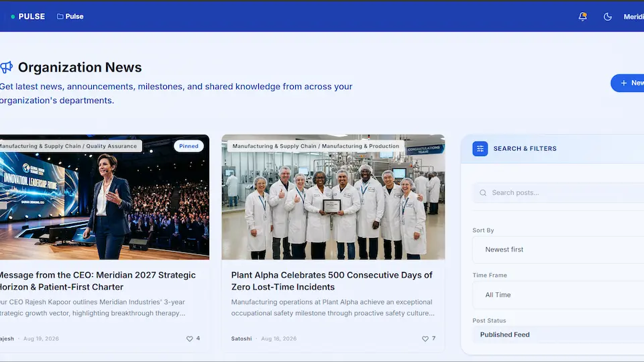Click the megaphone icon beside Organization News
The width and height of the screenshot is (644, 362).
pos(6,67)
